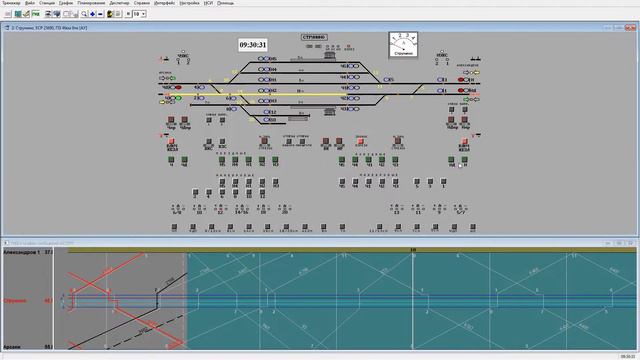Open the Диспетчер menu
The width and height of the screenshot is (640, 360).
119,3
